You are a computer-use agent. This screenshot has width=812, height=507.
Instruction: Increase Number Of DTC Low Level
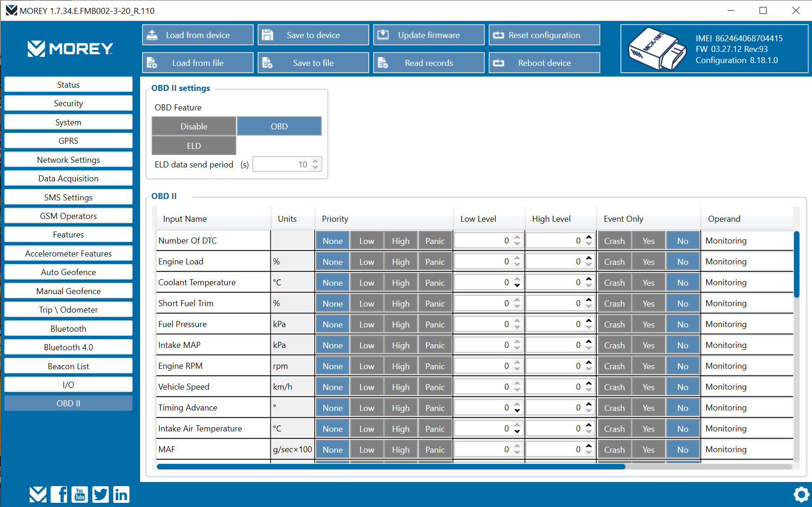pyautogui.click(x=517, y=237)
